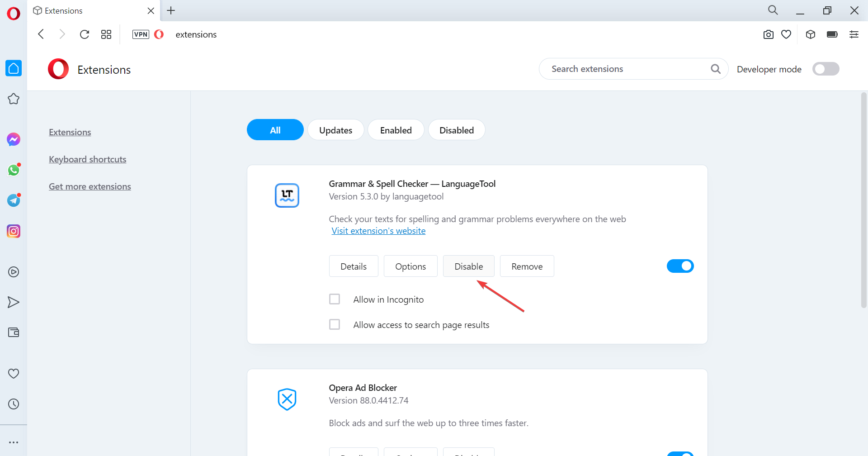Viewport: 868px width, 456px height.
Task: Open the Keyboard shortcuts link
Action: (88, 159)
